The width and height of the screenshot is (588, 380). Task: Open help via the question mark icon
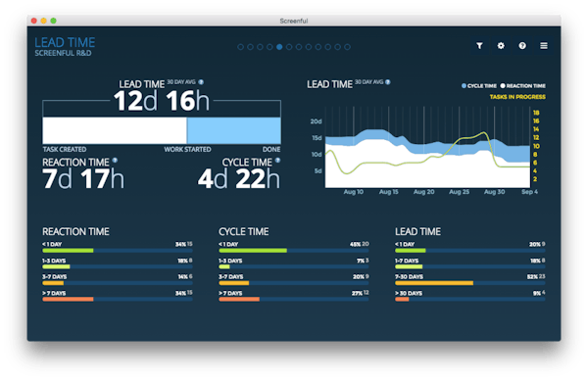click(522, 46)
